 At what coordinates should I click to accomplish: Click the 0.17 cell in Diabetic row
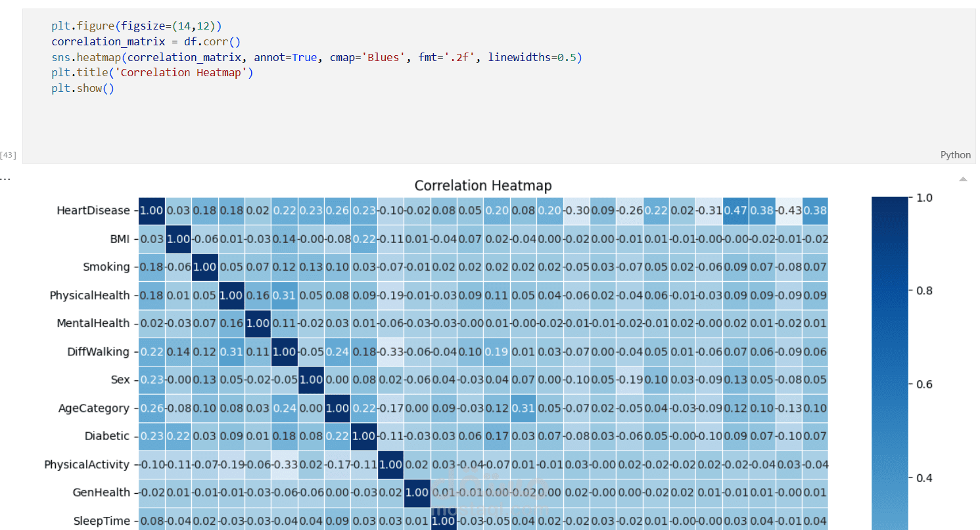point(497,437)
